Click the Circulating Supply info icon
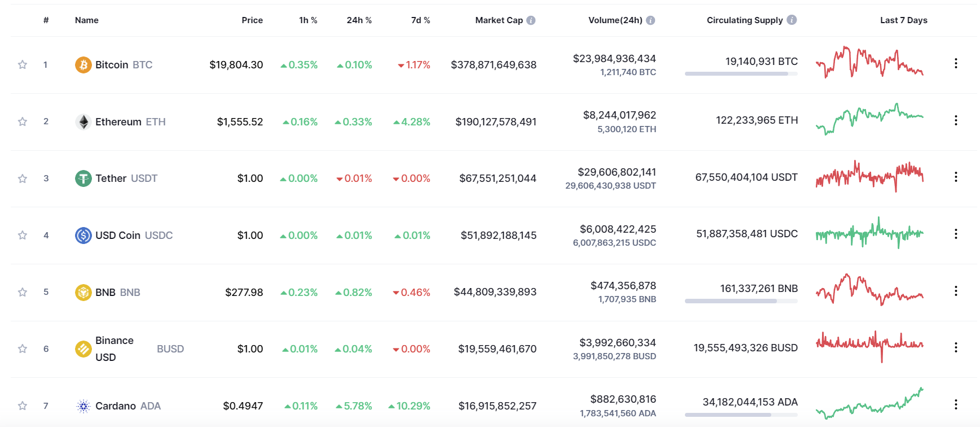The image size is (980, 427). pyautogui.click(x=792, y=20)
